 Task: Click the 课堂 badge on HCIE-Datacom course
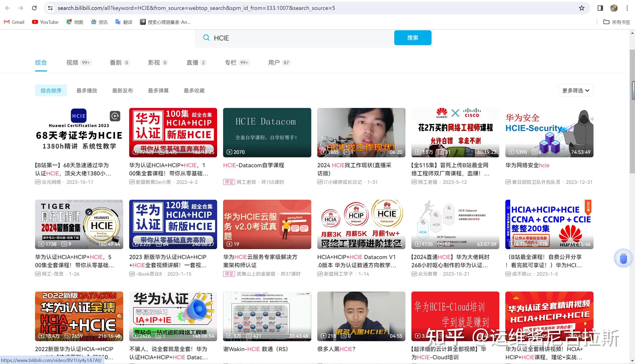point(229,182)
